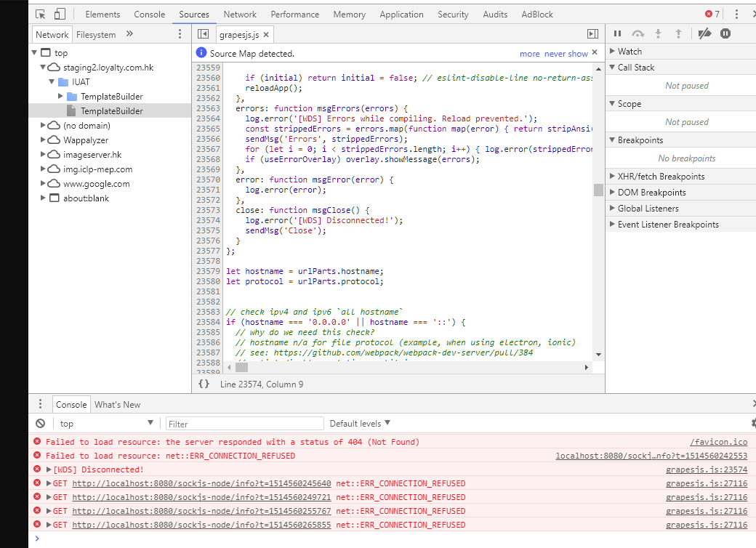The width and height of the screenshot is (756, 548).
Task: Collapse the IUAT folder
Action: [52, 81]
